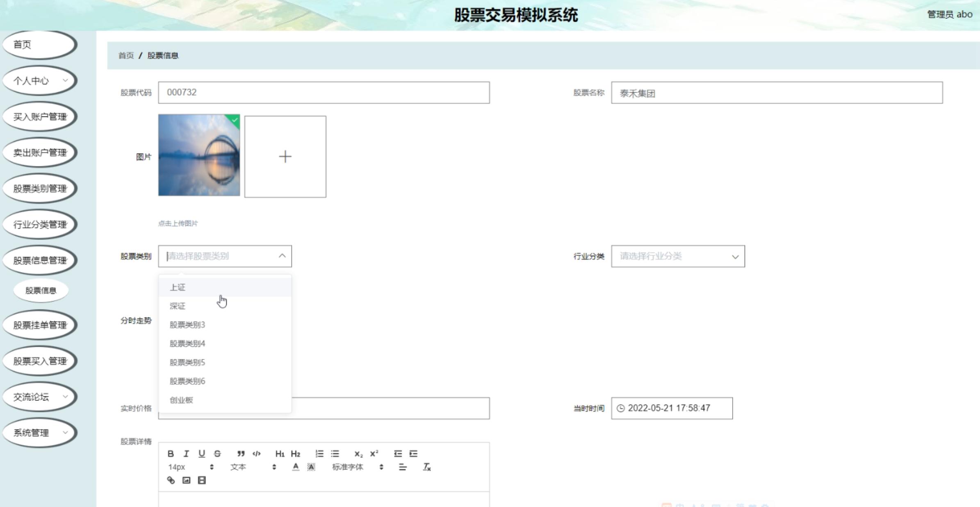Open the 股票类别 dropdown
This screenshot has height=507, width=980.
point(224,256)
